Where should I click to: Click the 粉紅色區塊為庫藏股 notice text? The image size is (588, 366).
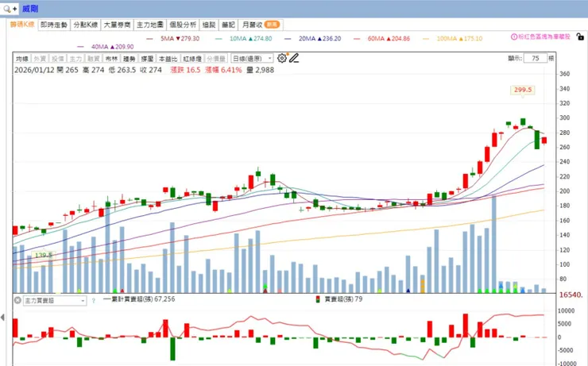pyautogui.click(x=544, y=37)
